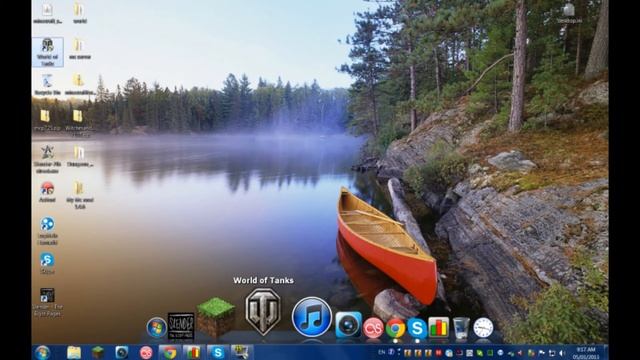Switch to Minecraft on the taskbar

(x=98, y=352)
